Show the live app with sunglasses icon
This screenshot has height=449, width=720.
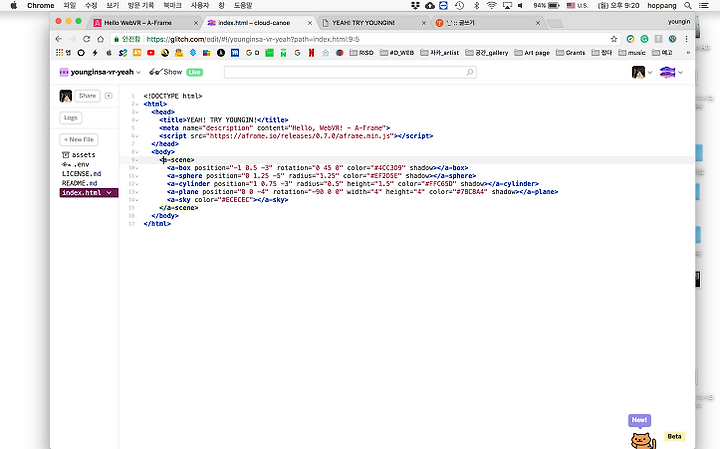coord(166,72)
